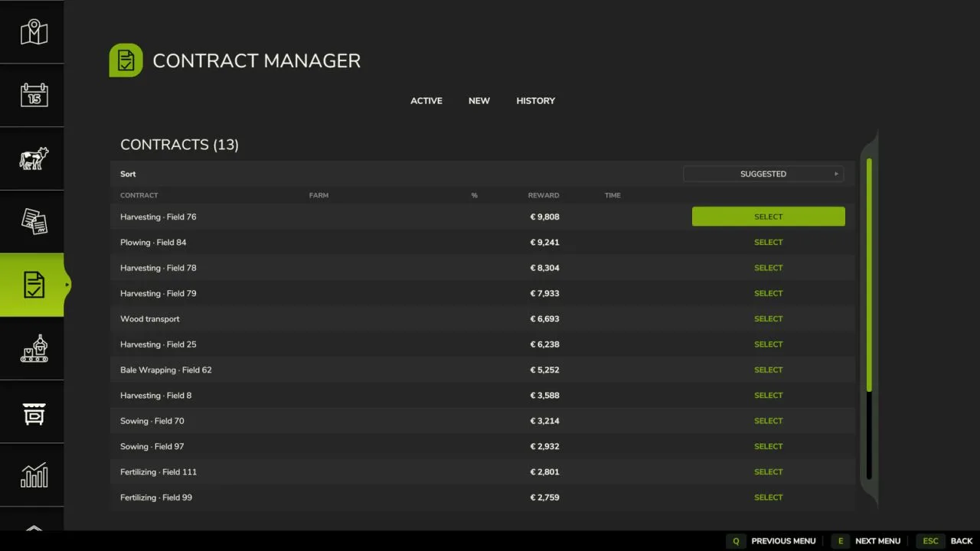Open the shop stall sidebar icon

click(x=34, y=412)
